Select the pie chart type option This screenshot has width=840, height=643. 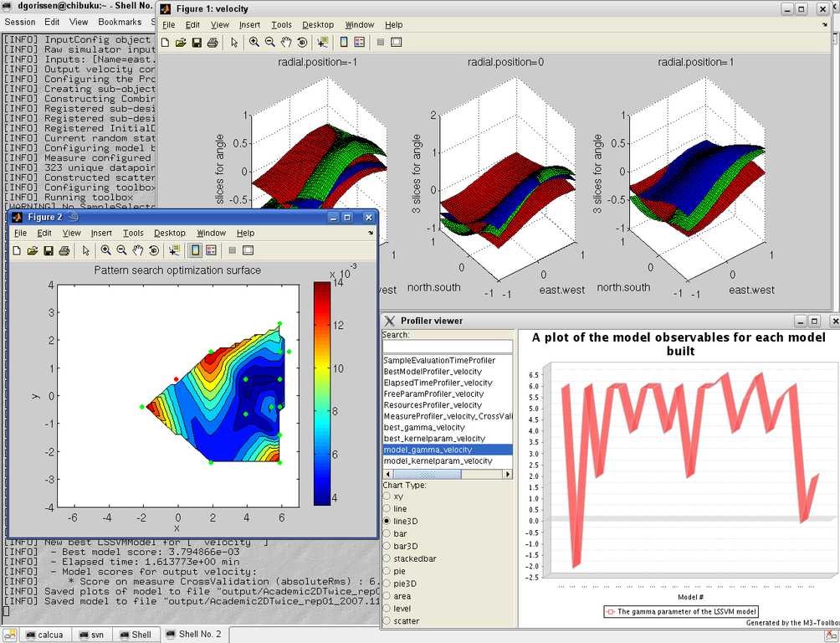click(387, 571)
